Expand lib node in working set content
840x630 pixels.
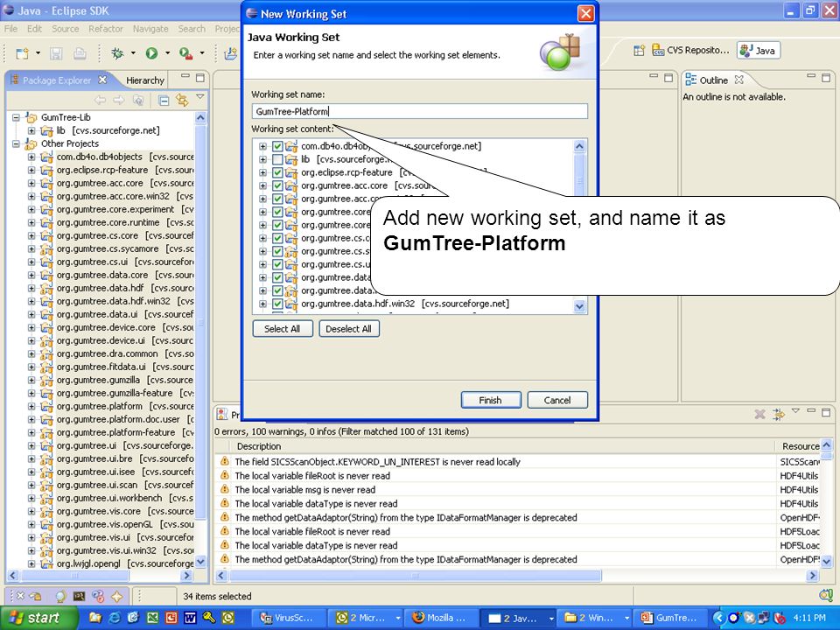tap(262, 159)
